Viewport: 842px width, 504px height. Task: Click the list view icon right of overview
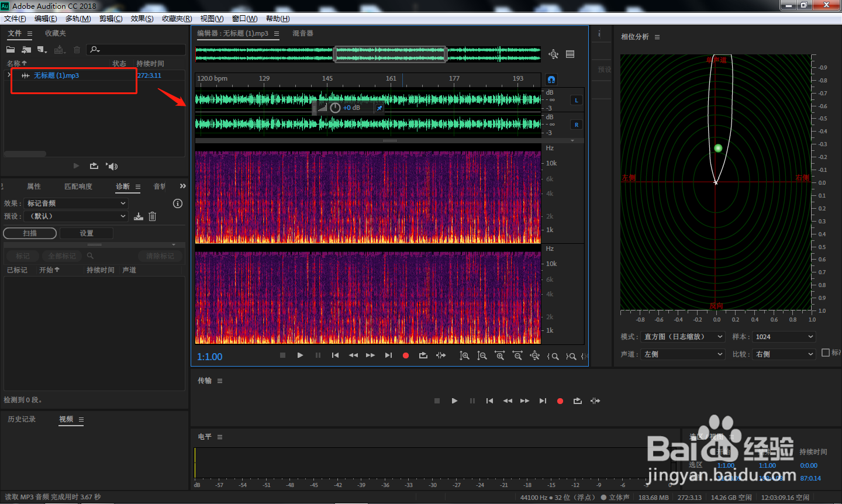[570, 54]
